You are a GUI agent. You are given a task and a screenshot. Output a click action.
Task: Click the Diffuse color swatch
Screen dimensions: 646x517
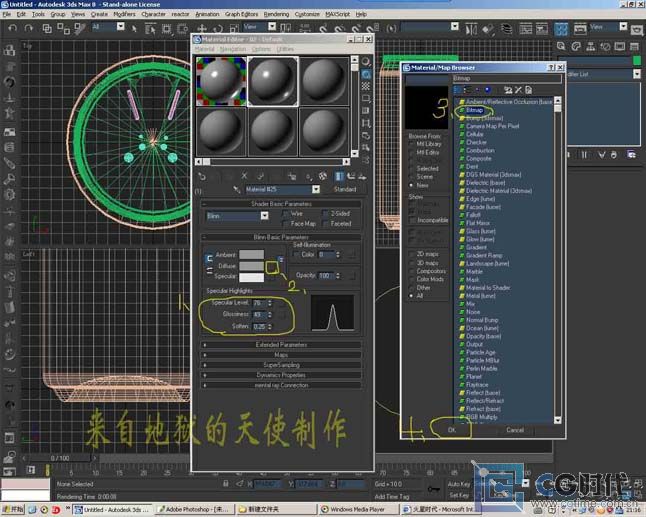coord(251,266)
